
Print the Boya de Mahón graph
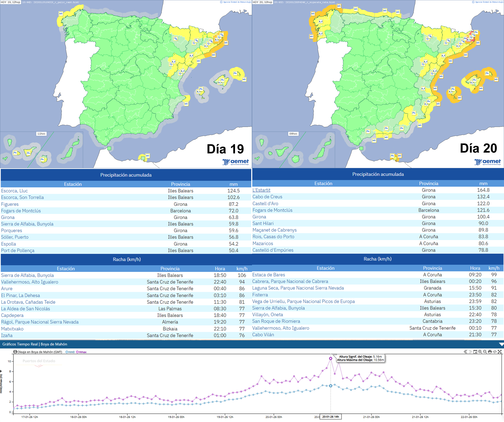point(490,352)
